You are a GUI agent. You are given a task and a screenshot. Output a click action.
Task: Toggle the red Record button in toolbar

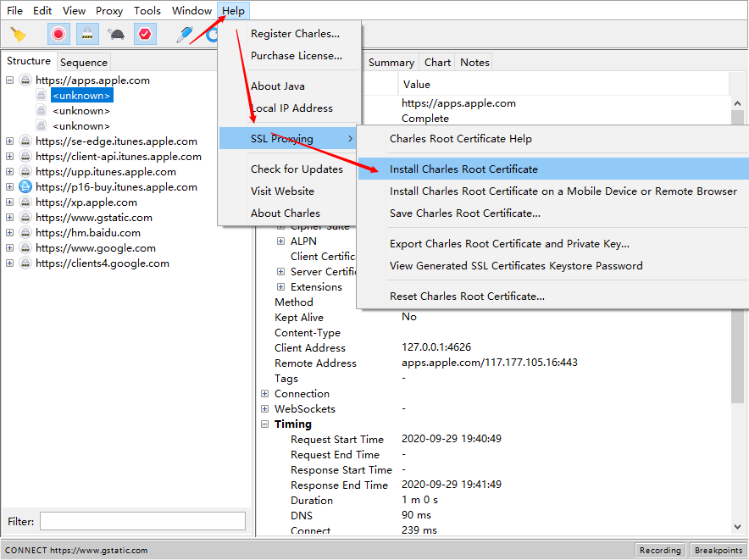pos(58,35)
